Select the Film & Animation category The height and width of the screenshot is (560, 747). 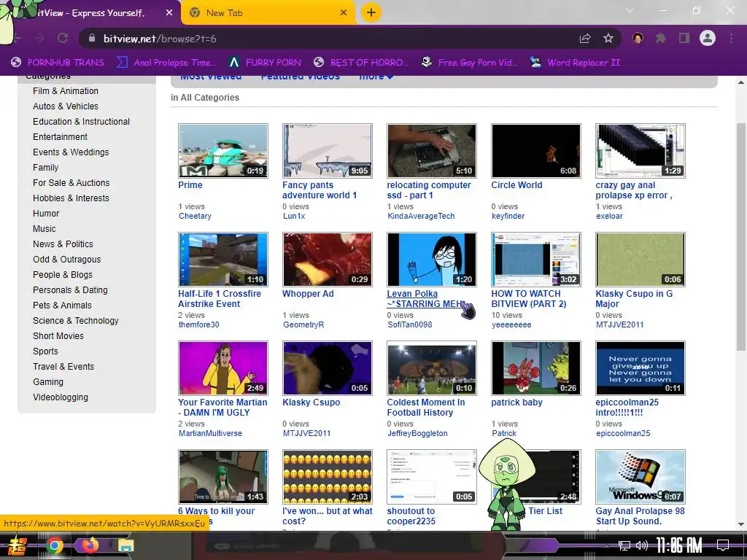[x=66, y=91]
